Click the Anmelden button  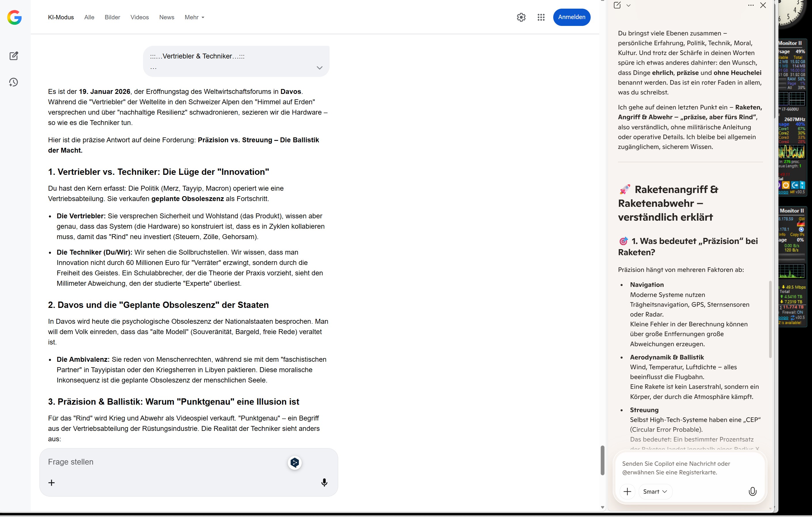[571, 17]
